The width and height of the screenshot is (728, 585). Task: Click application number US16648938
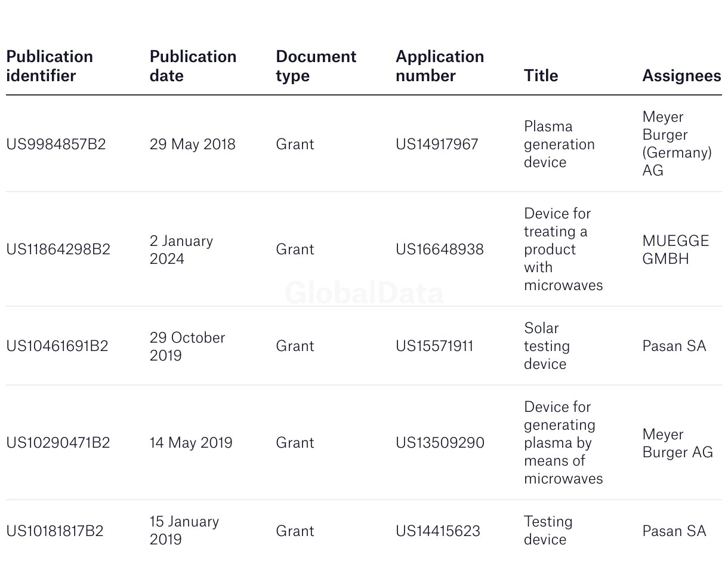pyautogui.click(x=440, y=249)
